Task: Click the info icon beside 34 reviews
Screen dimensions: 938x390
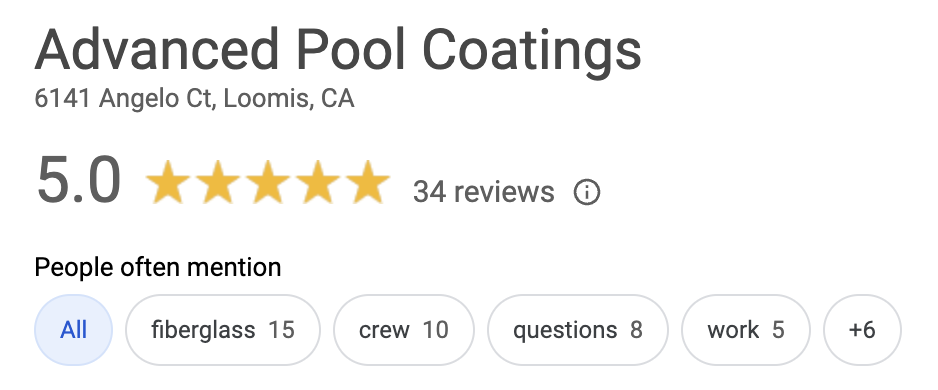Action: click(586, 193)
